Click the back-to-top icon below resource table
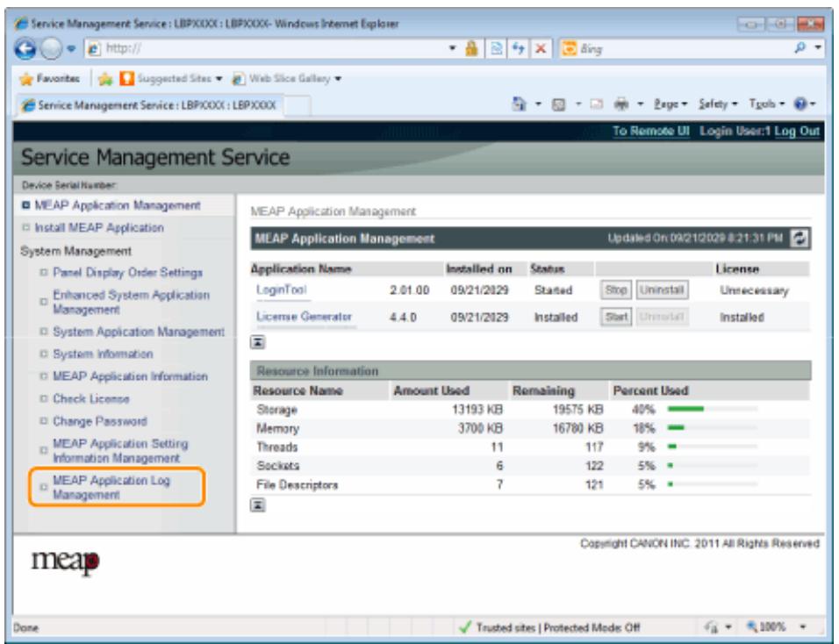Screen dimensions: 839x644 click(257, 505)
